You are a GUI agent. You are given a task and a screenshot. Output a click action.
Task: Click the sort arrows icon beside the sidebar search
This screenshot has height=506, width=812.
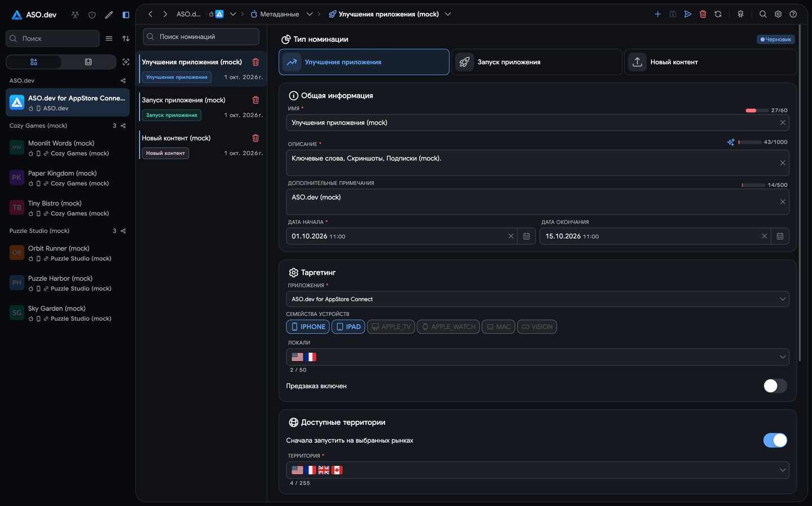(x=126, y=38)
